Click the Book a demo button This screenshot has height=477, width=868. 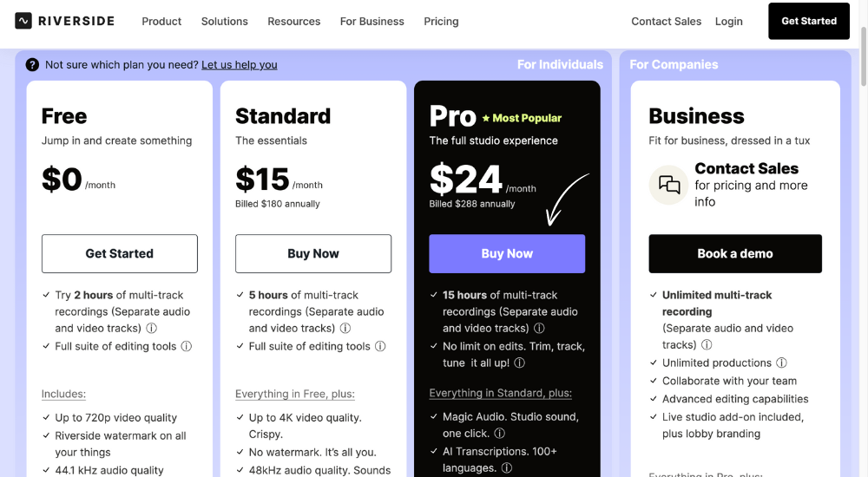[734, 253]
